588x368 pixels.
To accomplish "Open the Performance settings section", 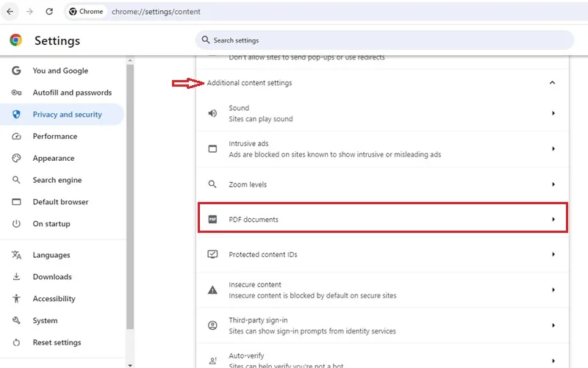I will pyautogui.click(x=62, y=137).
